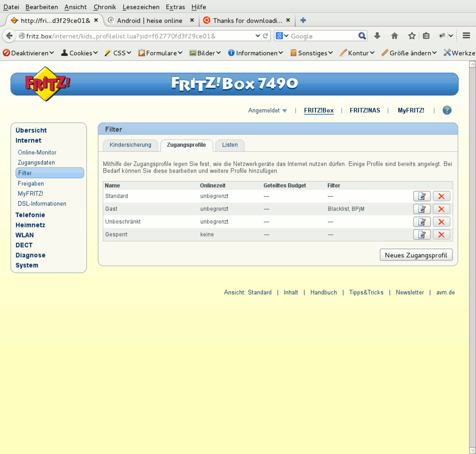Open the Cookies developer toolbar menu
This screenshot has width=476, height=454.
coord(80,53)
